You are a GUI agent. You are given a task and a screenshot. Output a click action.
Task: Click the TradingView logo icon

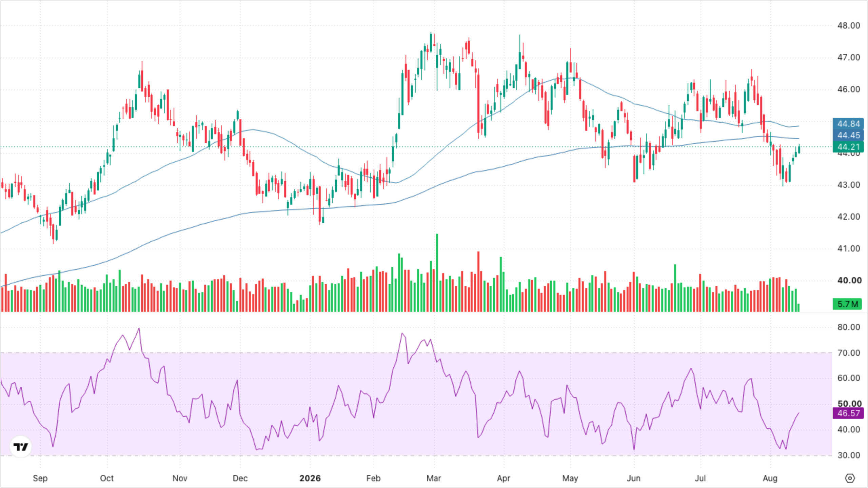[x=21, y=447]
